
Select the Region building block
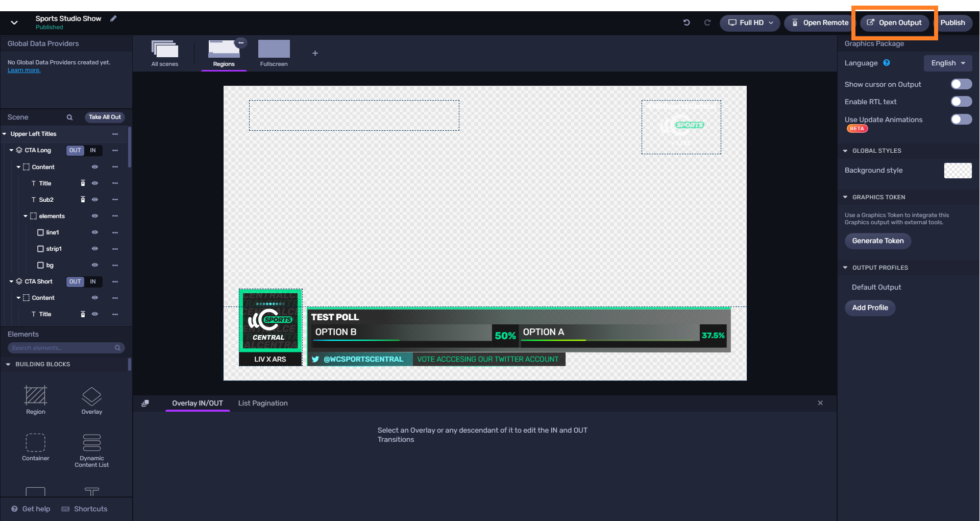pyautogui.click(x=36, y=399)
